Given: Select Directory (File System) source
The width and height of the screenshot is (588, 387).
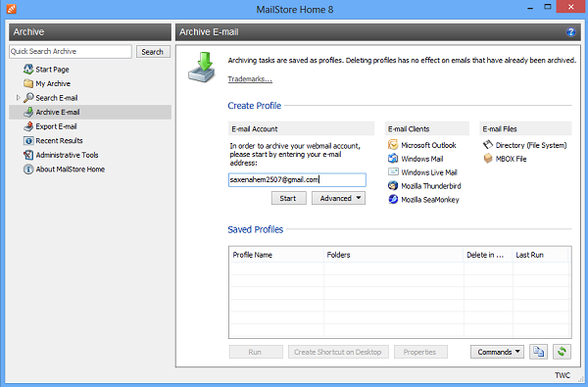Looking at the screenshot, I should pyautogui.click(x=524, y=145).
